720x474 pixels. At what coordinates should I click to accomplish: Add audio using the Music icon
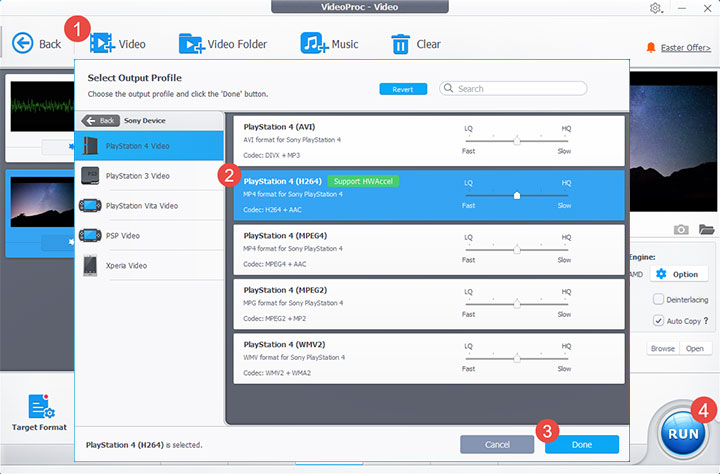(x=314, y=44)
